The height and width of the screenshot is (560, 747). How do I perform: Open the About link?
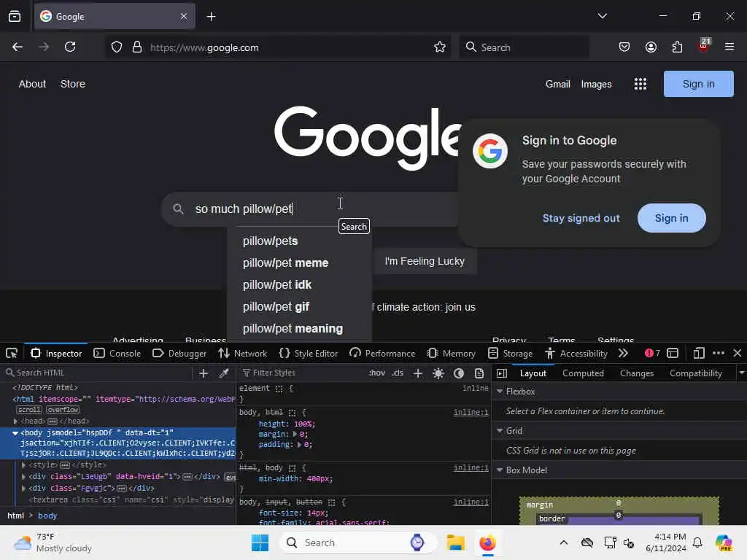[32, 84]
